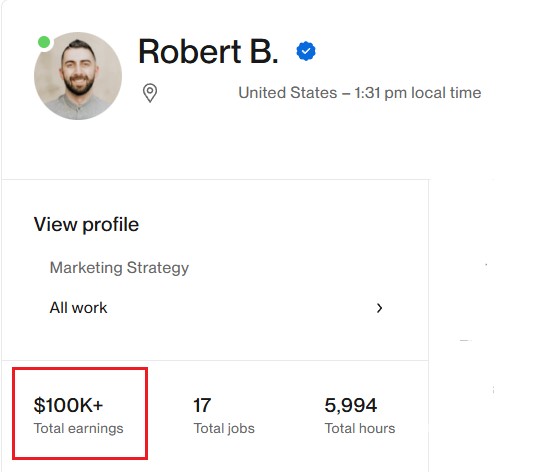This screenshot has height=473, width=552.
Task: Click the number 17 above Total jobs
Action: pyautogui.click(x=202, y=405)
